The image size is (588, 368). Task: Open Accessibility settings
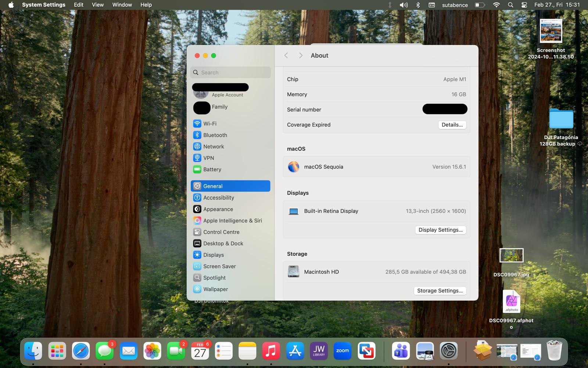click(219, 198)
